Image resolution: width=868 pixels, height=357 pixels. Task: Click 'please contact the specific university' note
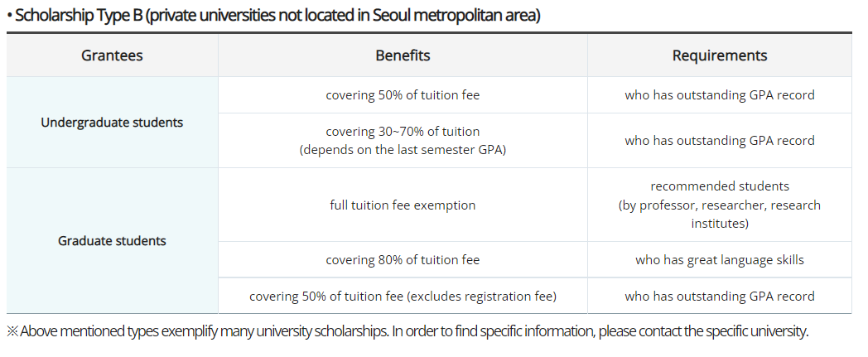(702, 331)
